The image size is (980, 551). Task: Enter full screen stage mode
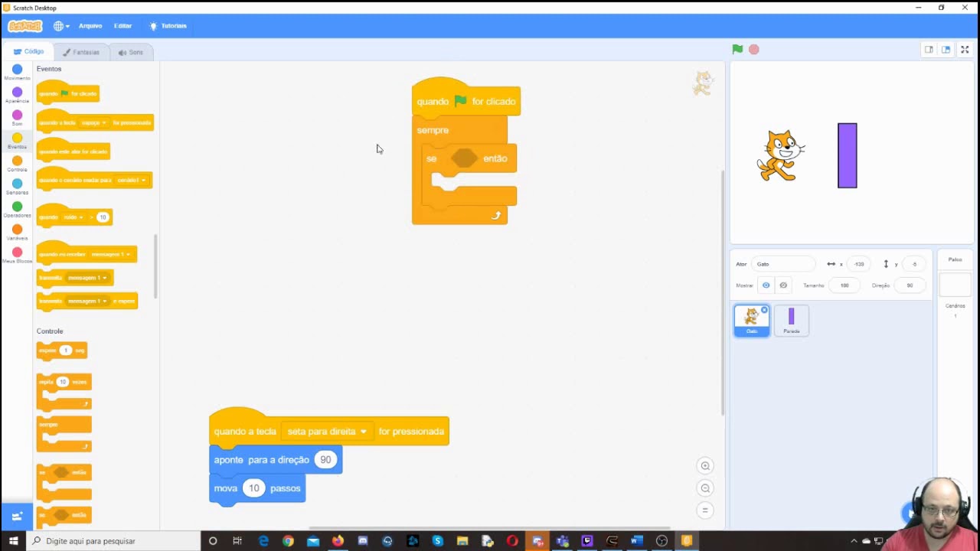point(965,49)
